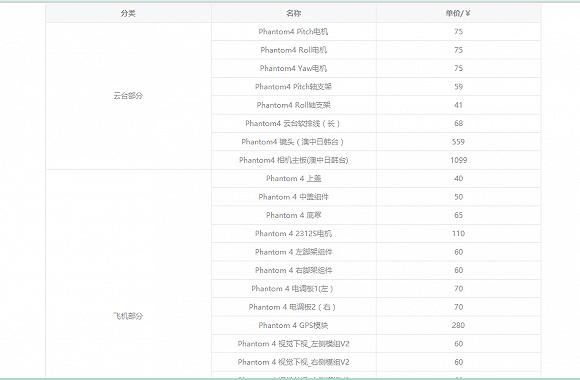The width and height of the screenshot is (580, 380).
Task: Click the 云台部分 category cell
Action: (128, 96)
